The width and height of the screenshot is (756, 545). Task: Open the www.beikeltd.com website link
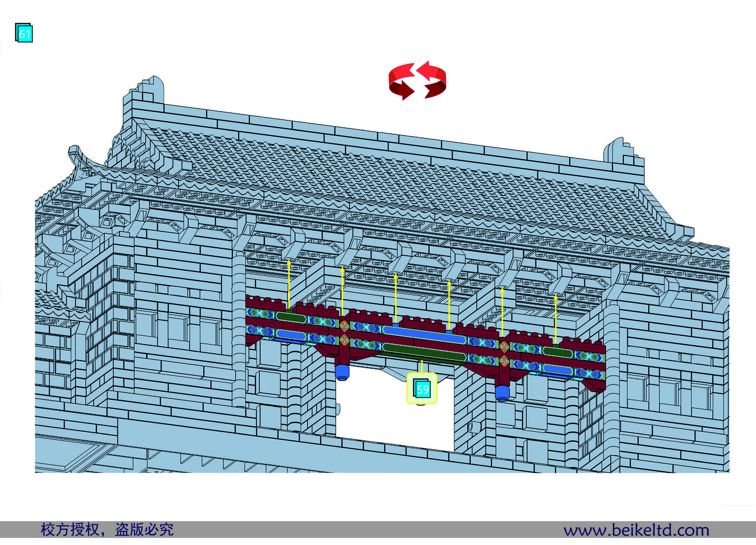click(x=636, y=530)
